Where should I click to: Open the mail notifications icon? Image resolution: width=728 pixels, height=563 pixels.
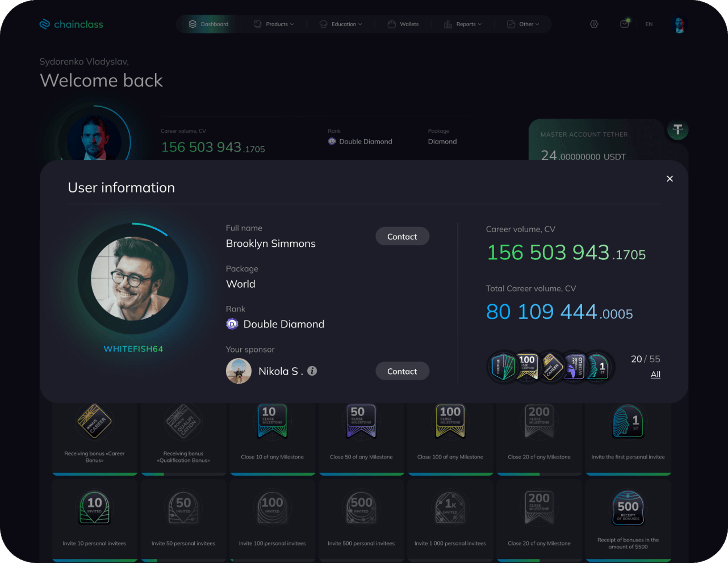tap(624, 24)
